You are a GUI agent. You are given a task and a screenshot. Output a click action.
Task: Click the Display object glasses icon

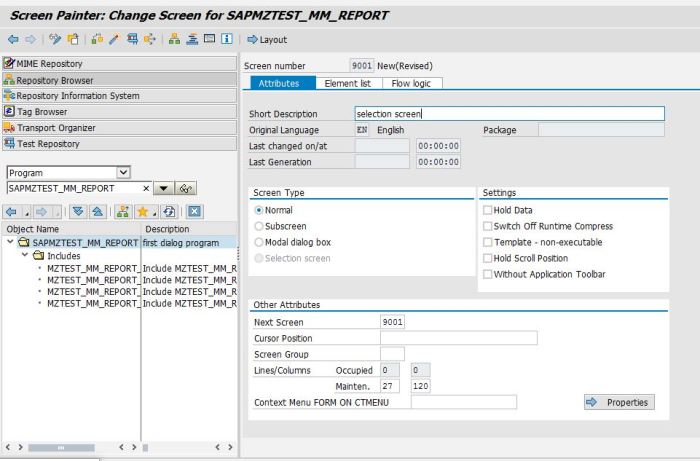187,188
